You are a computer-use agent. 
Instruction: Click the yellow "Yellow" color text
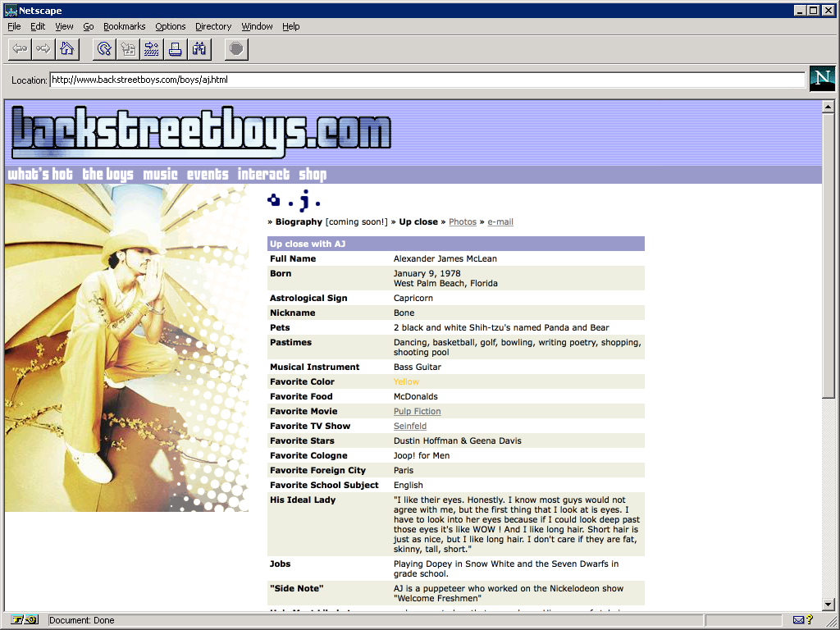[406, 382]
